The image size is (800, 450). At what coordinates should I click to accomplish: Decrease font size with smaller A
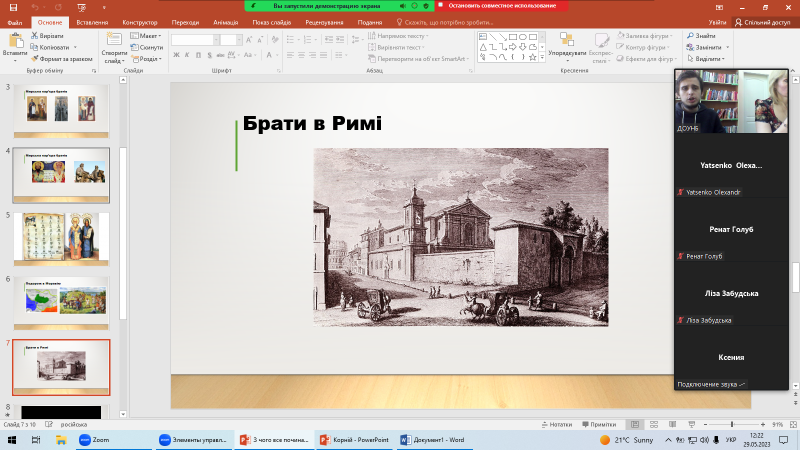click(x=260, y=40)
